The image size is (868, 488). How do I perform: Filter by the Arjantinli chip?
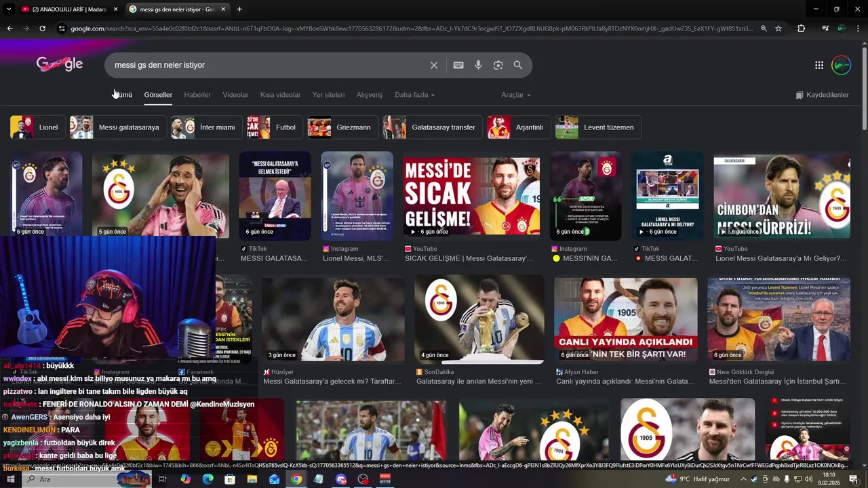(x=519, y=127)
